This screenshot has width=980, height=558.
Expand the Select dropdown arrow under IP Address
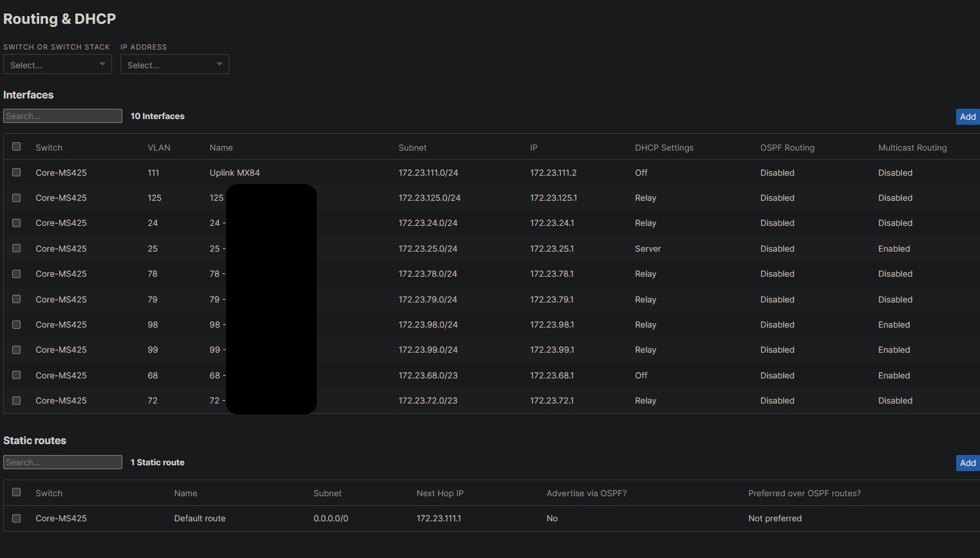(220, 64)
